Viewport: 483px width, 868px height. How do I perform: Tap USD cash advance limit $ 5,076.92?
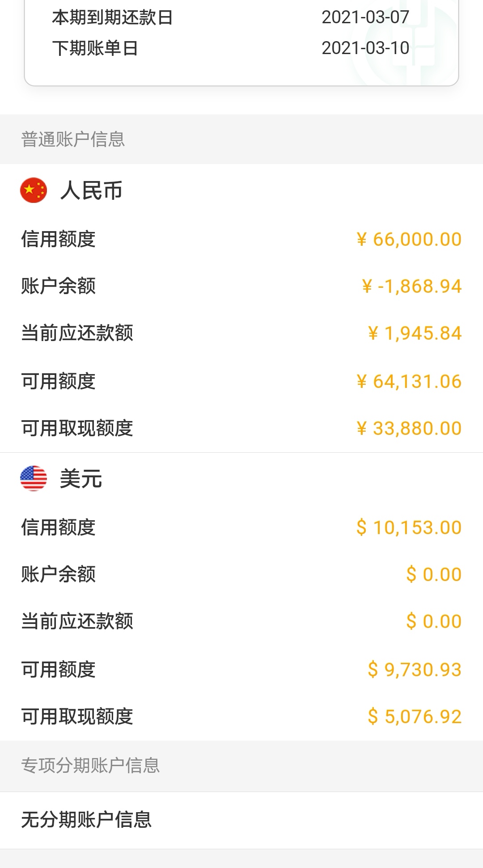click(x=415, y=716)
